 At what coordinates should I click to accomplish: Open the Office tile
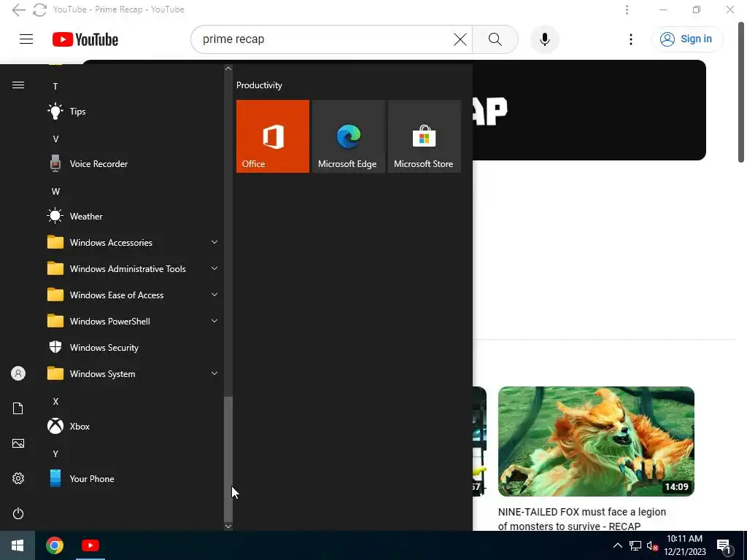coord(273,136)
